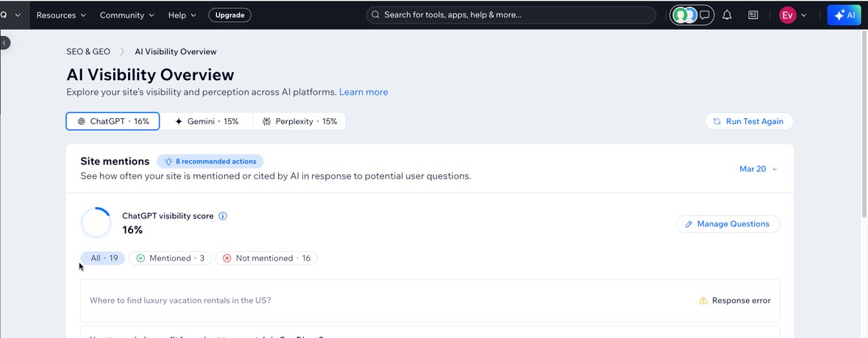Open the Resources menu

click(62, 15)
